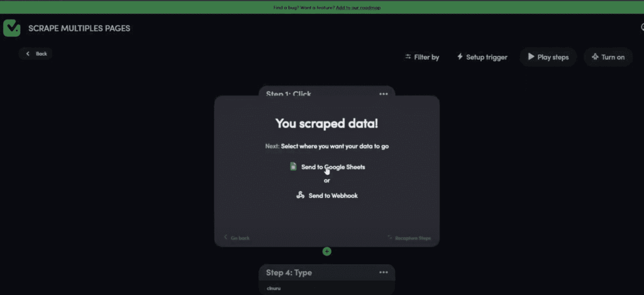644x295 pixels.
Task: Expand the Step 4: Type card
Action: pyautogui.click(x=289, y=272)
